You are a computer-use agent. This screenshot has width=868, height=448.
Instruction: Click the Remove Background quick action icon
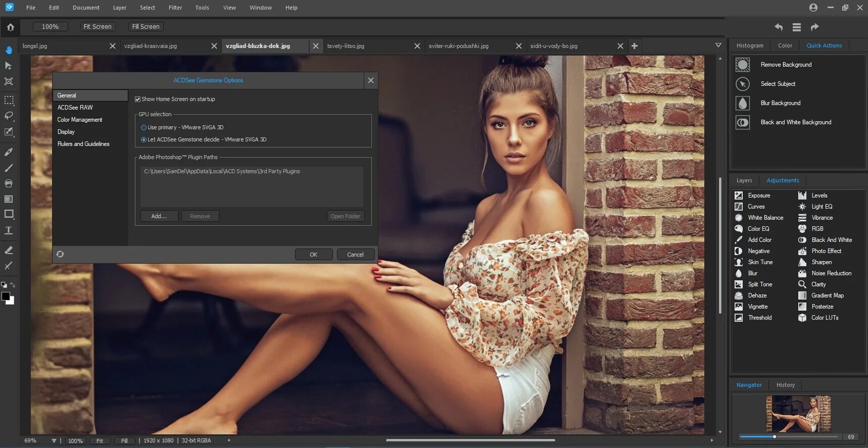coord(742,65)
